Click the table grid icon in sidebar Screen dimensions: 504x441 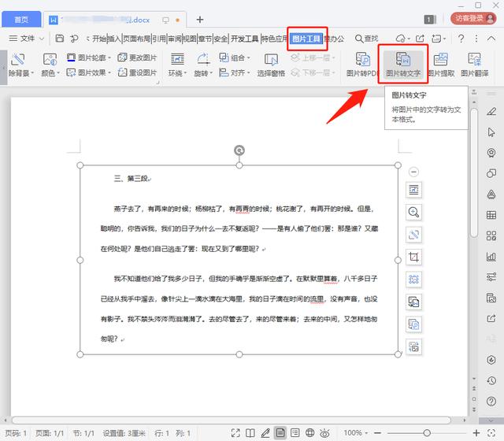491,215
